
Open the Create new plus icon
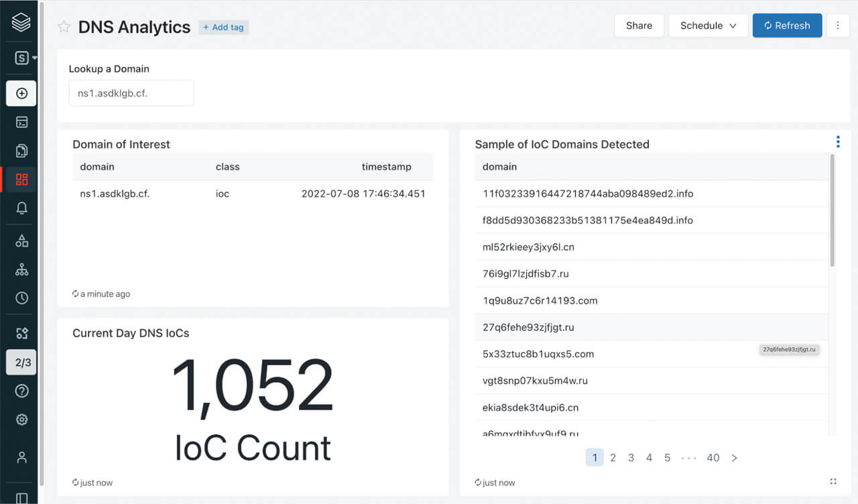(x=21, y=93)
